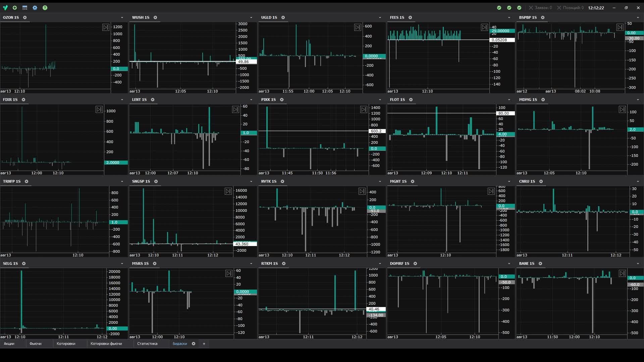This screenshot has height=362, width=644.
Task: Close the WUSH 1S chart panel
Action: tap(155, 17)
